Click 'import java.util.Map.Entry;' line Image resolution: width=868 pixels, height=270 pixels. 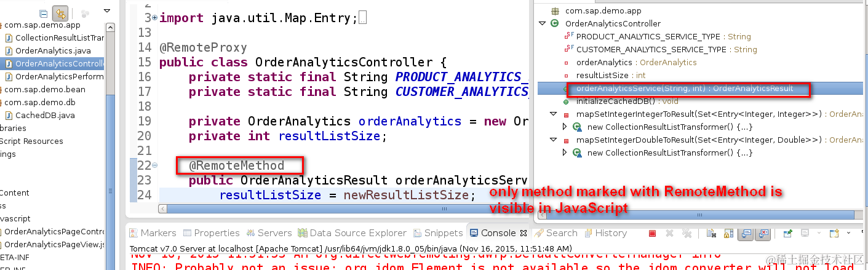click(258, 18)
